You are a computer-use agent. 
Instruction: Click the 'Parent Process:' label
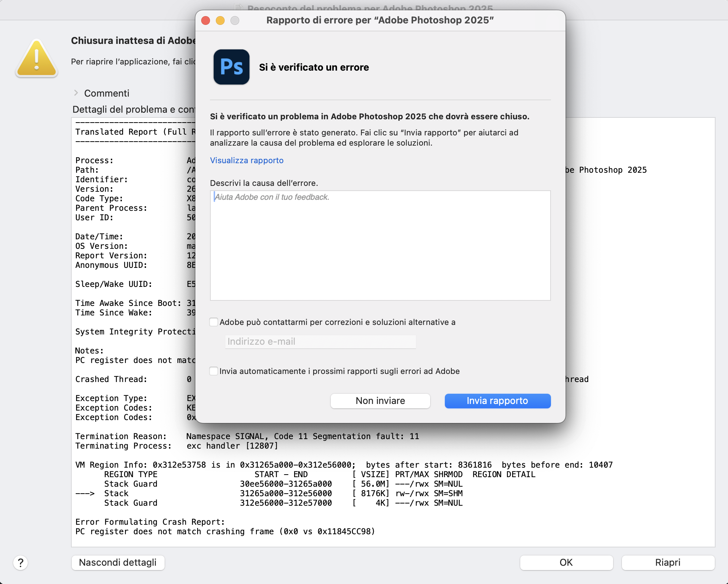(x=111, y=208)
